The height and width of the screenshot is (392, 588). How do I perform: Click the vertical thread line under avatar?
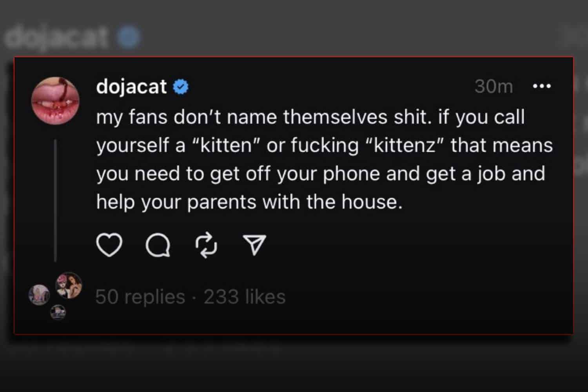point(55,200)
